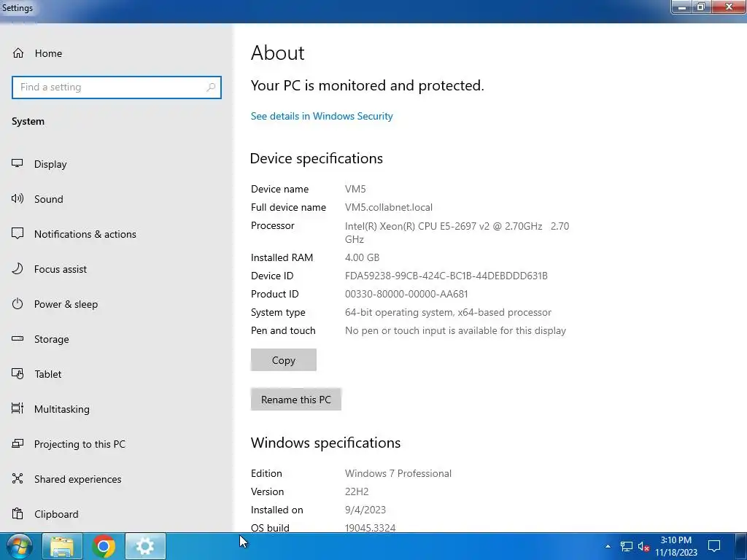Click the Settings gear taskbar button

pyautogui.click(x=145, y=546)
